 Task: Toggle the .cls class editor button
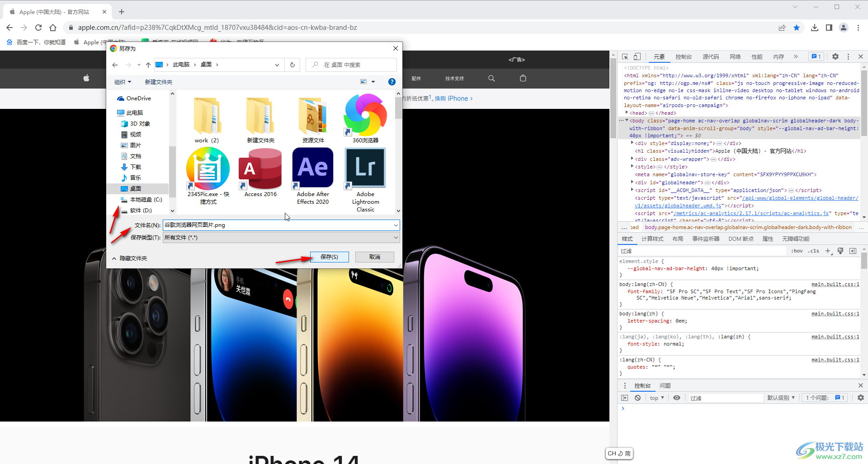click(x=814, y=251)
